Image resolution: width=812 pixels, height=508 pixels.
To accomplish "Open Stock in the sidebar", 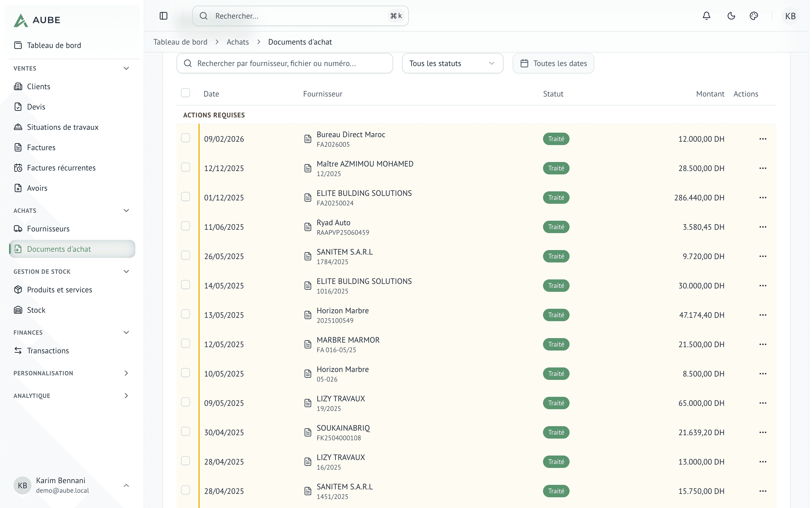I will pos(72,310).
